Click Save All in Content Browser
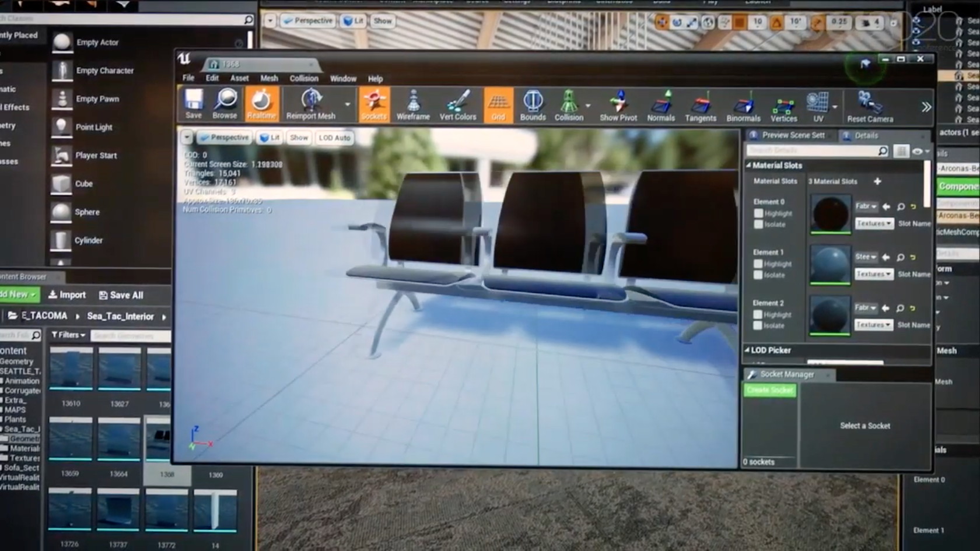Viewport: 980px width, 551px height. (121, 296)
